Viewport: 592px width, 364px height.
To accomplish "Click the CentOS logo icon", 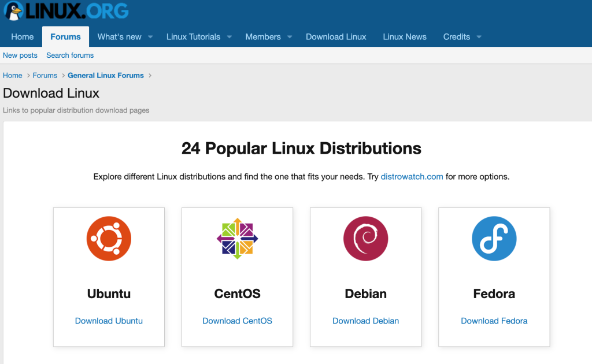I will click(237, 239).
